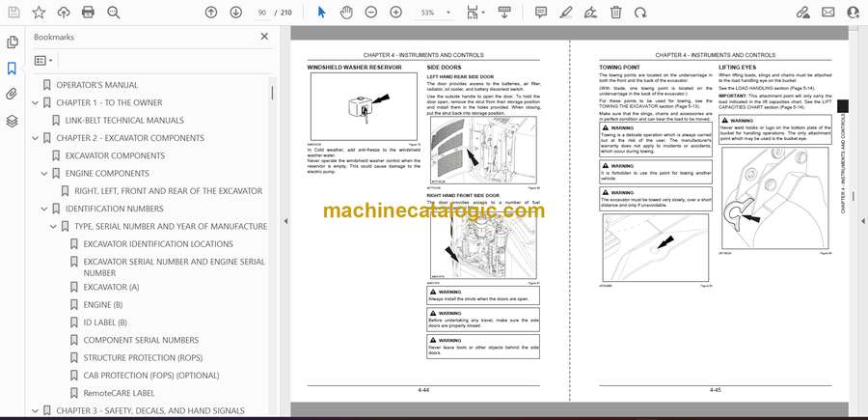Choose the selection arrow tool
868x420 pixels.
click(x=321, y=13)
